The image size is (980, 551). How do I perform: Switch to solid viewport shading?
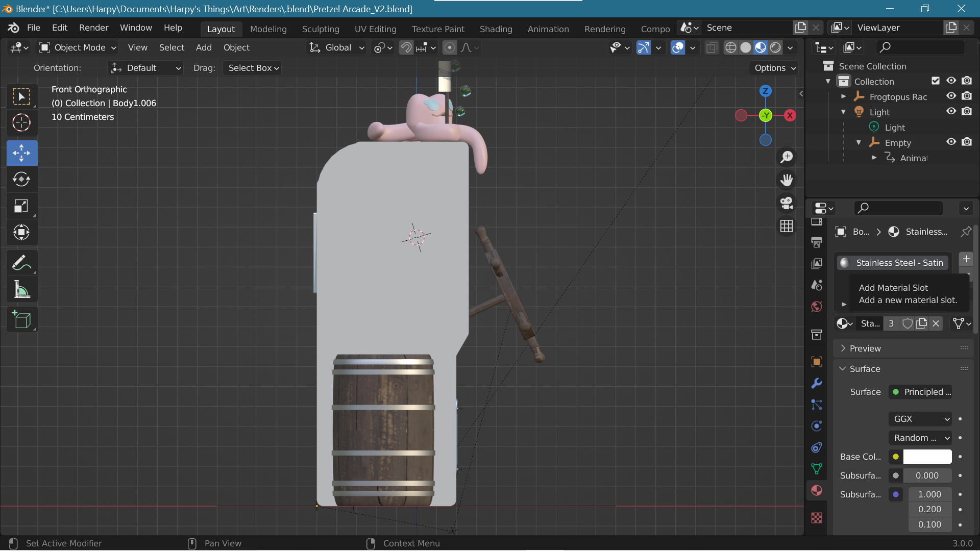pyautogui.click(x=746, y=47)
